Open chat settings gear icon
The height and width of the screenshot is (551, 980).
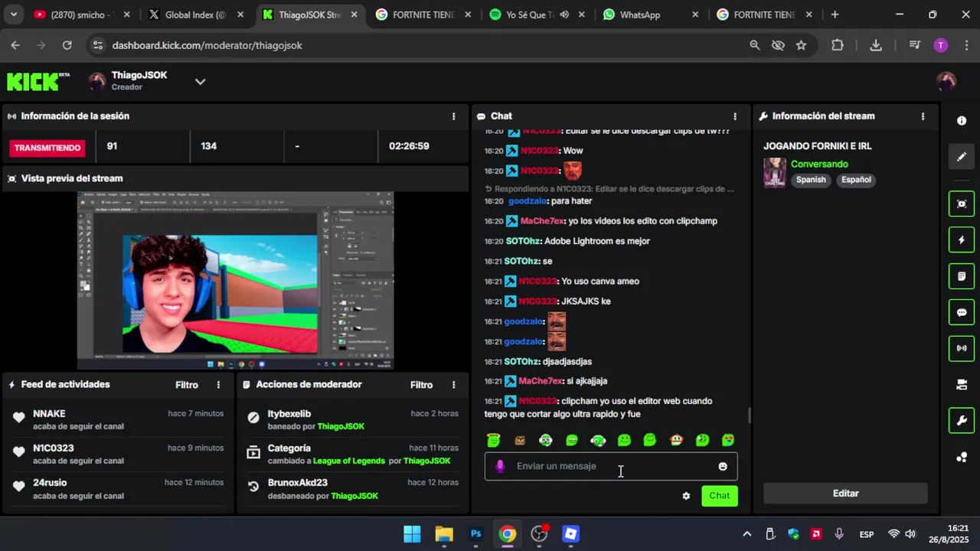tap(686, 496)
